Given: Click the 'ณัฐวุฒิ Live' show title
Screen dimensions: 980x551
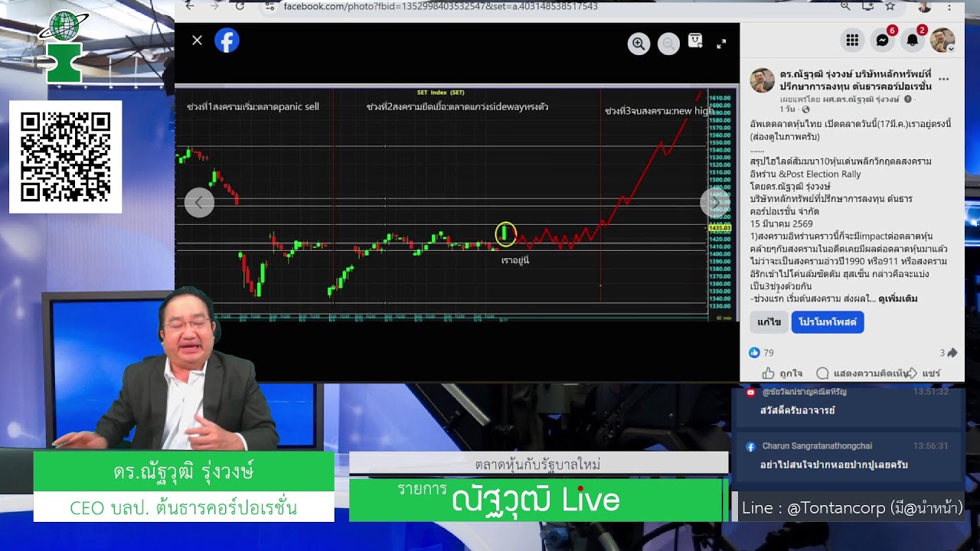Looking at the screenshot, I should [536, 500].
